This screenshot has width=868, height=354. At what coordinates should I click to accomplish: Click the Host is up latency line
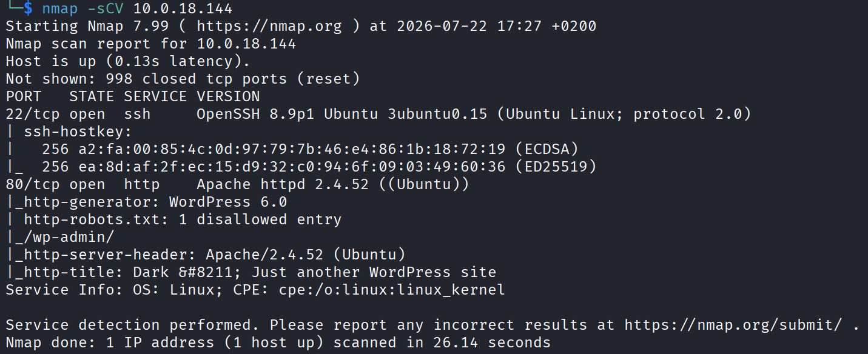(128, 61)
